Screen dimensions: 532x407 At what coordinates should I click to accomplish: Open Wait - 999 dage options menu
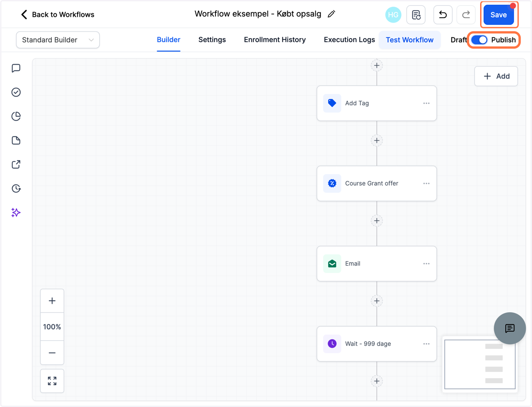click(x=426, y=344)
